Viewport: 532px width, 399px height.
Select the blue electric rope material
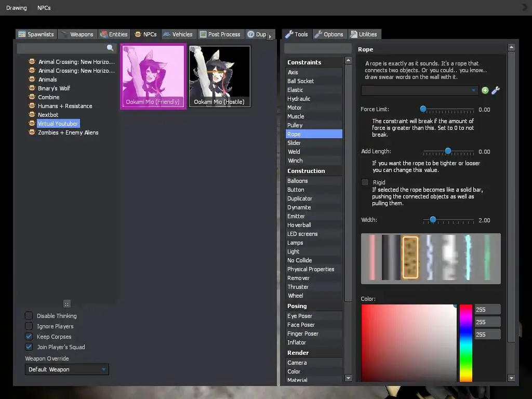click(x=429, y=258)
